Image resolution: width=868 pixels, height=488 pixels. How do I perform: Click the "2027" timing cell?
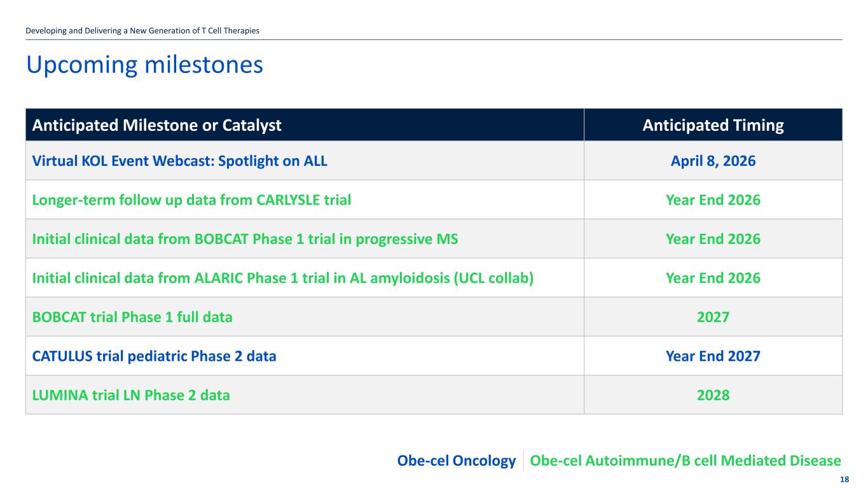point(713,317)
